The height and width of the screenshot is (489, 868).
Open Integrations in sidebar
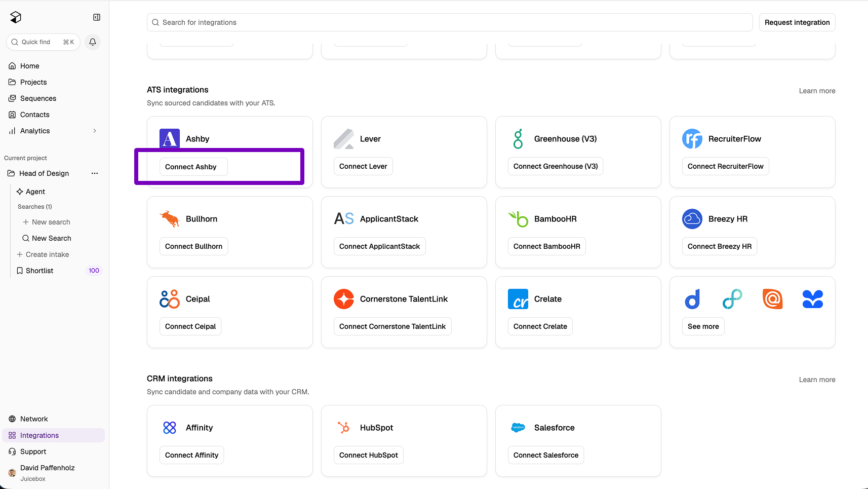[x=53, y=435]
